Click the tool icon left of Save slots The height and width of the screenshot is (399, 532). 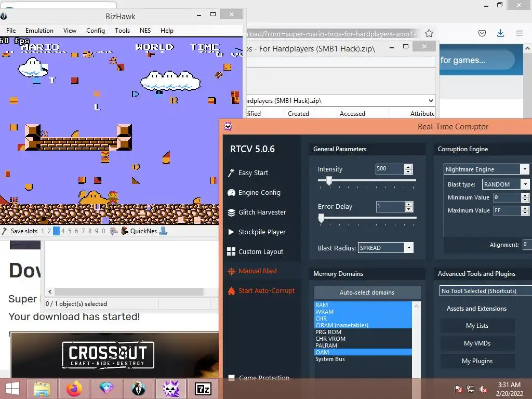coord(4,231)
